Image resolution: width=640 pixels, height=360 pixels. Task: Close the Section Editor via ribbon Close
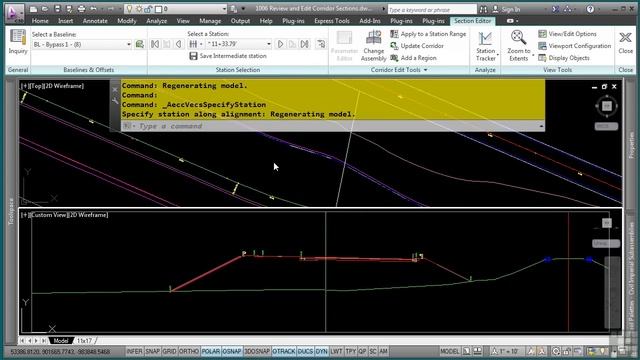(x=625, y=42)
